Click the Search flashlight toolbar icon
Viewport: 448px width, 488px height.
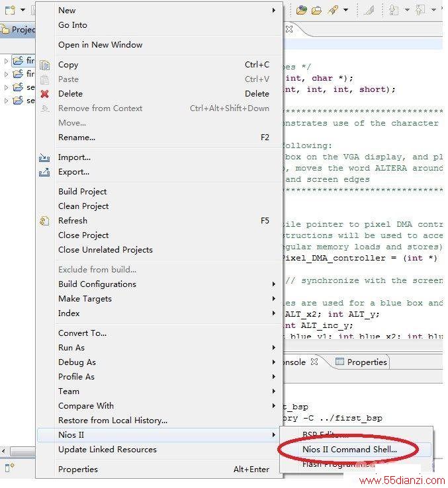333,11
